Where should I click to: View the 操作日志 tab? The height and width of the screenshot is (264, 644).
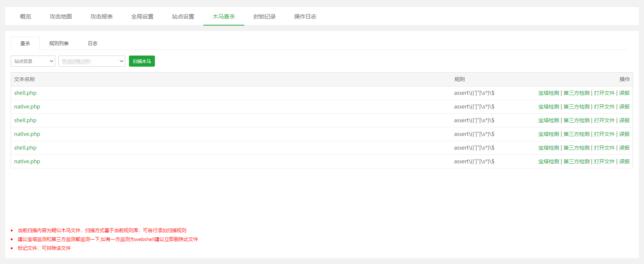[x=305, y=17]
